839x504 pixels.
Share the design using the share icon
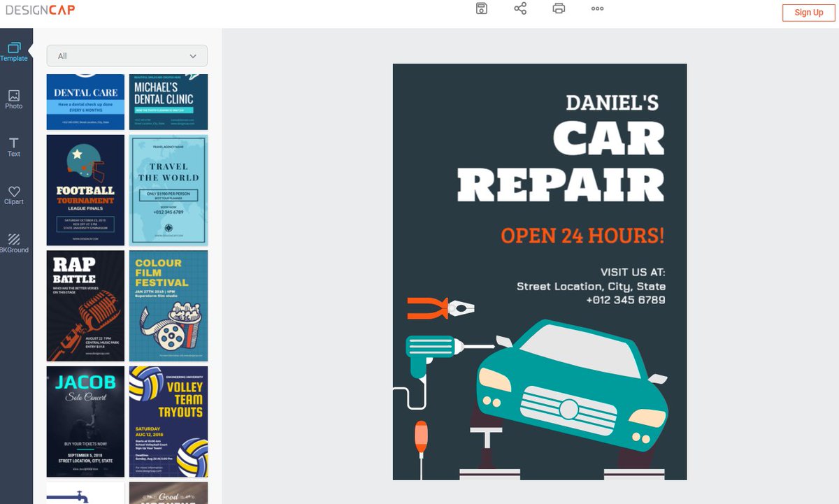tap(520, 8)
